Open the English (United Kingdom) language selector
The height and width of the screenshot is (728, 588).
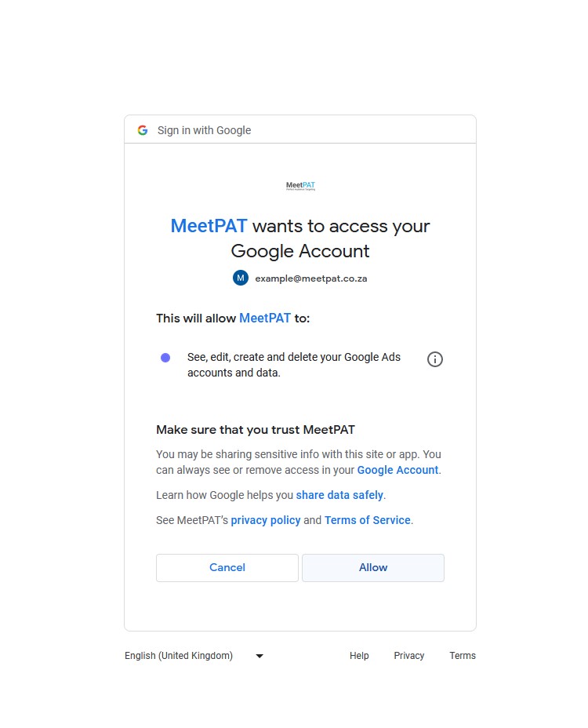point(179,656)
